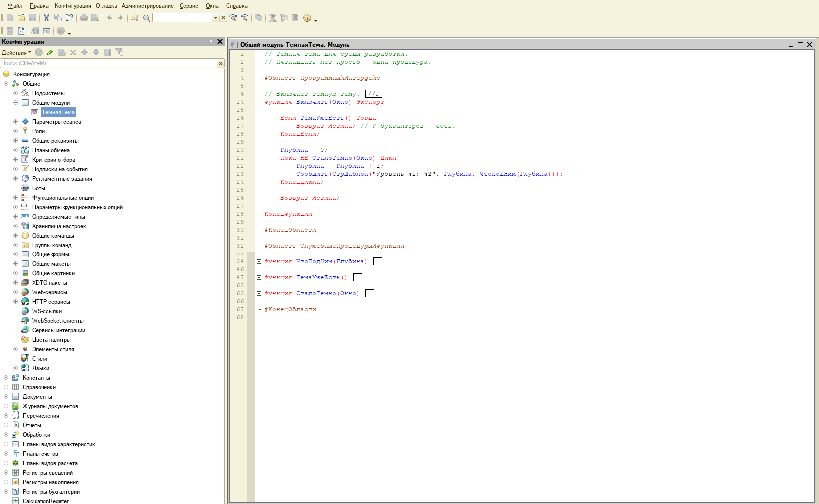Click the toolbar search text combo box

[183, 18]
